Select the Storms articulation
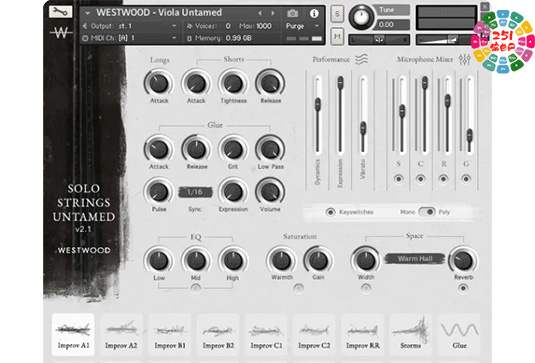535x363 pixels. pos(410,334)
